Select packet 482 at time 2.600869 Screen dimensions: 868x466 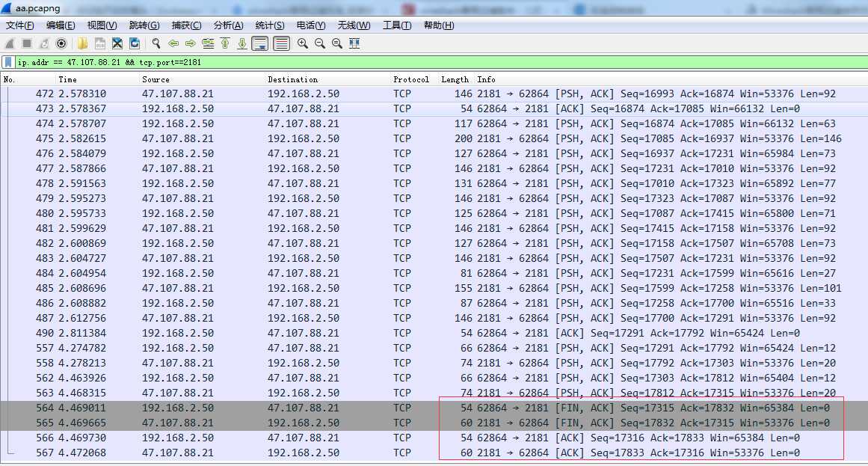434,243
